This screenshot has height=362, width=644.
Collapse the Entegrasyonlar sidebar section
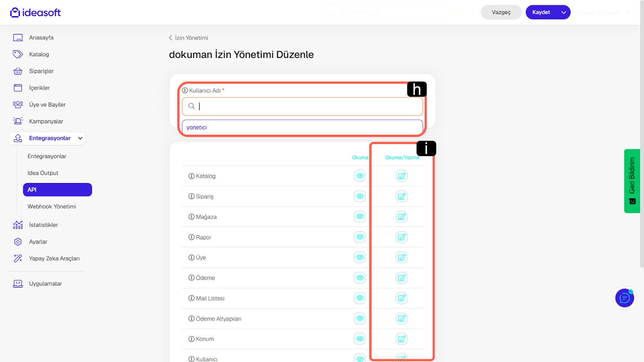(80, 138)
